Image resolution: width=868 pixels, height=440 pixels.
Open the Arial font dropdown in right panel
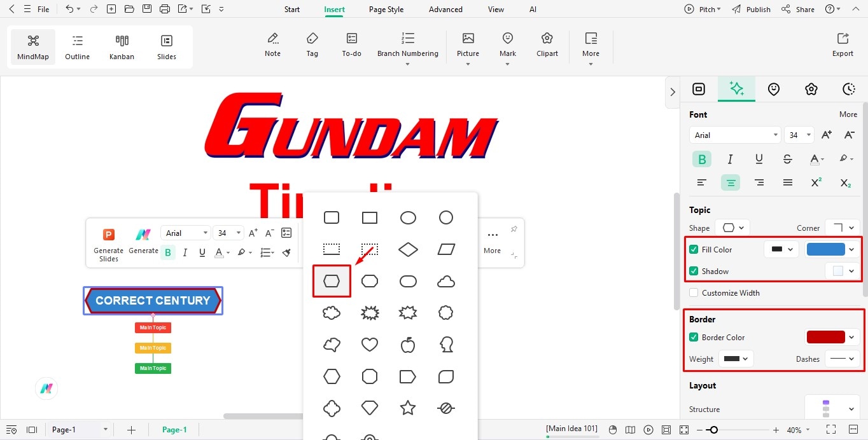[735, 135]
